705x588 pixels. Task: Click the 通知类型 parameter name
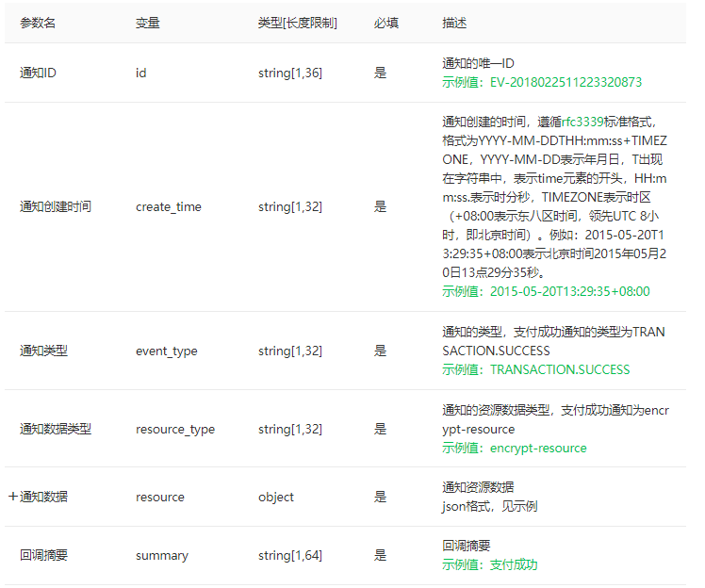click(x=43, y=351)
